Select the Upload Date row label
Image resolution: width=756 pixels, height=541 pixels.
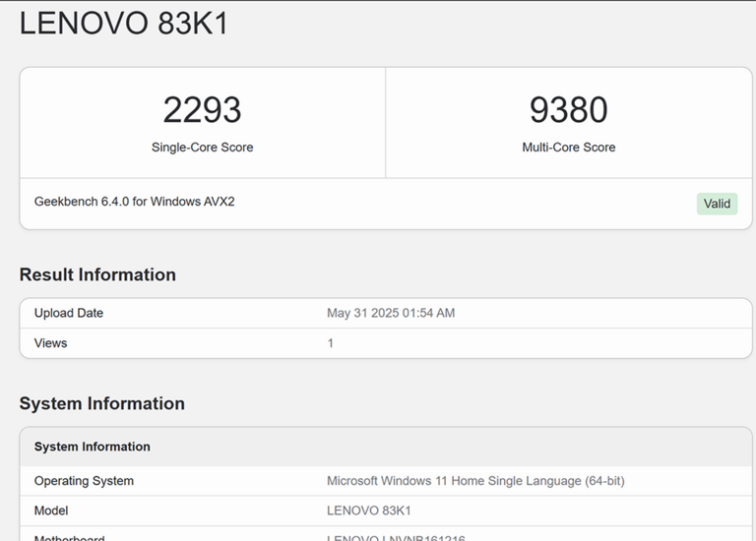69,313
